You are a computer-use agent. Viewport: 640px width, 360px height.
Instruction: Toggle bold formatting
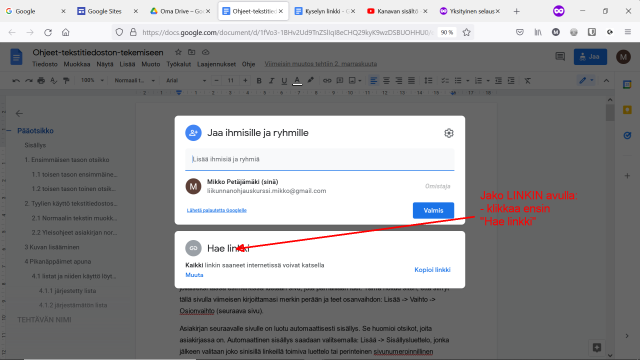coord(259,81)
